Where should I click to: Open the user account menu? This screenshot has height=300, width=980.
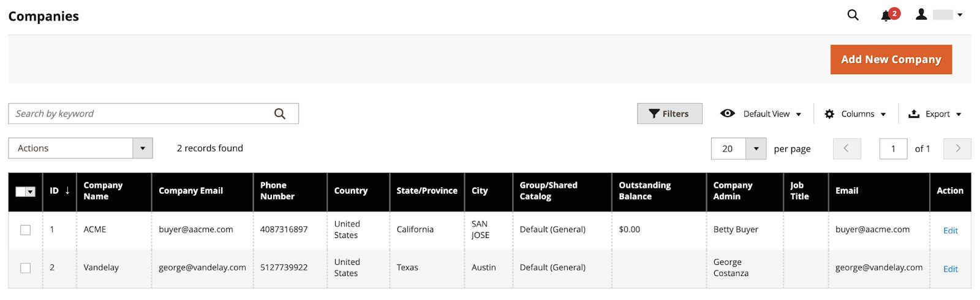point(938,15)
